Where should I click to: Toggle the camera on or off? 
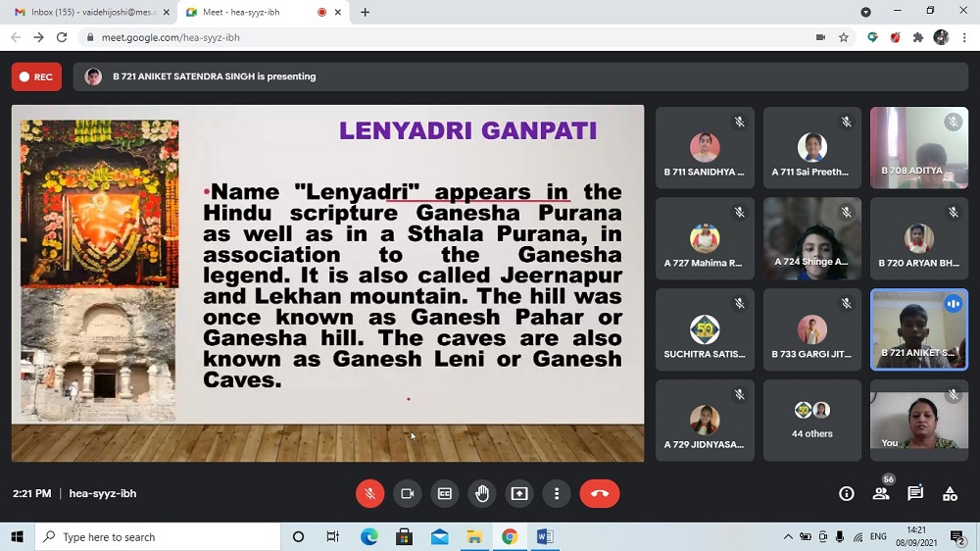[407, 494]
